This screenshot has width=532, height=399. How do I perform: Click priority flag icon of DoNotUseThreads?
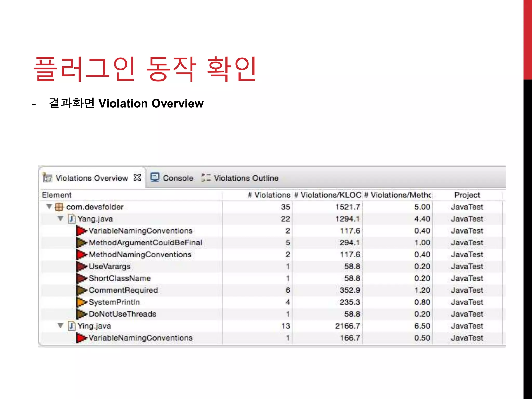[81, 314]
